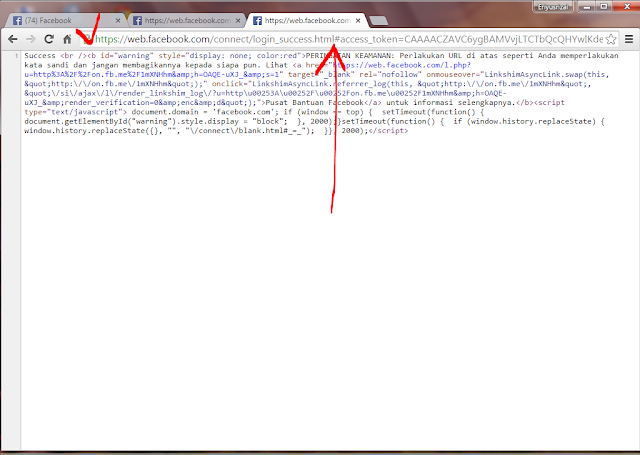The height and width of the screenshot is (455, 640).
Task: Open the web.facebook.com/l.php link in source
Action: coord(402,65)
